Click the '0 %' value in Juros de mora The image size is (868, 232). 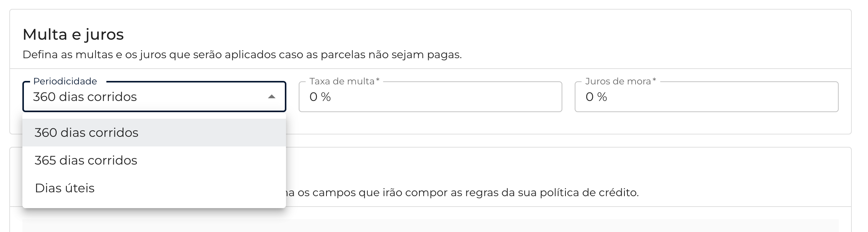click(x=596, y=97)
